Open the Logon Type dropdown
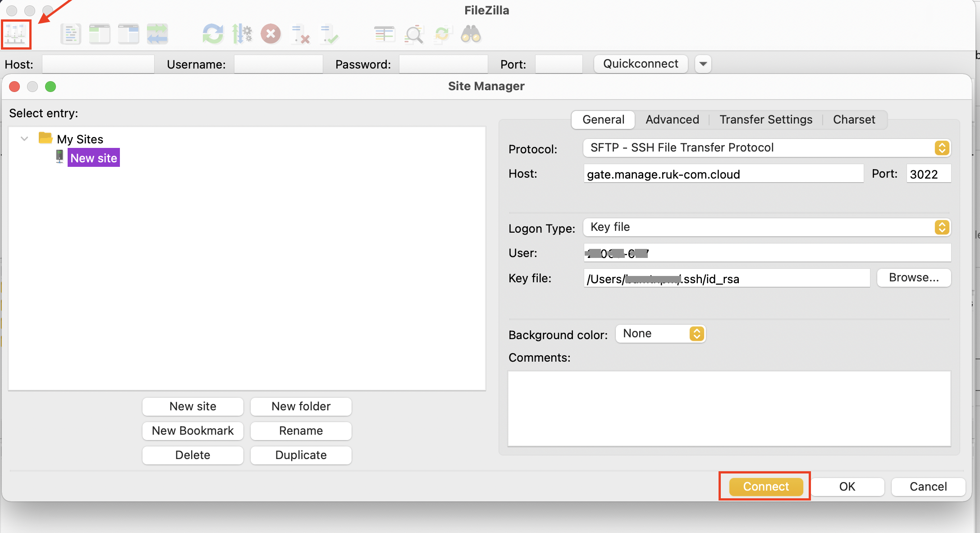 click(x=767, y=227)
